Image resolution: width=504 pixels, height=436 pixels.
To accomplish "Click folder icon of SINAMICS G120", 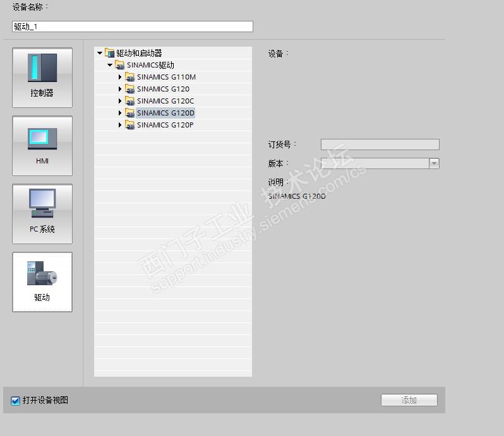I will [130, 89].
